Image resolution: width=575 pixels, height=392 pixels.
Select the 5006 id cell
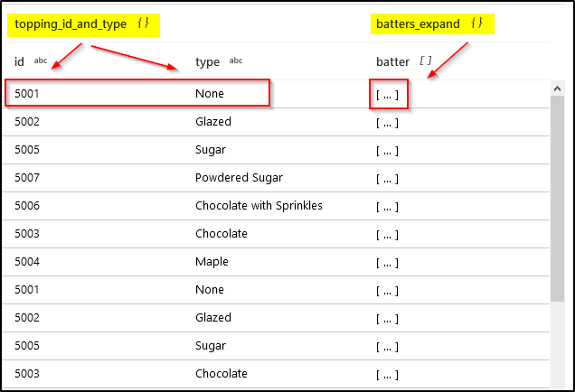pos(27,206)
